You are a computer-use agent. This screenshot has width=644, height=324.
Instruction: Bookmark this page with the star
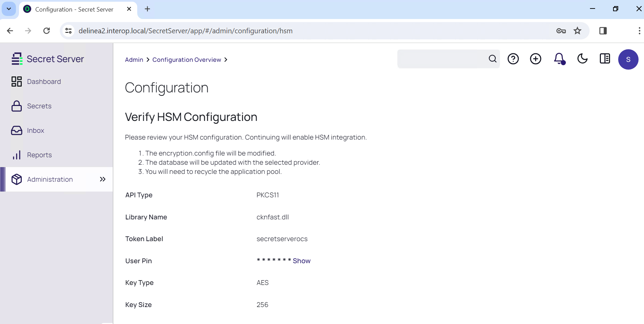tap(577, 31)
